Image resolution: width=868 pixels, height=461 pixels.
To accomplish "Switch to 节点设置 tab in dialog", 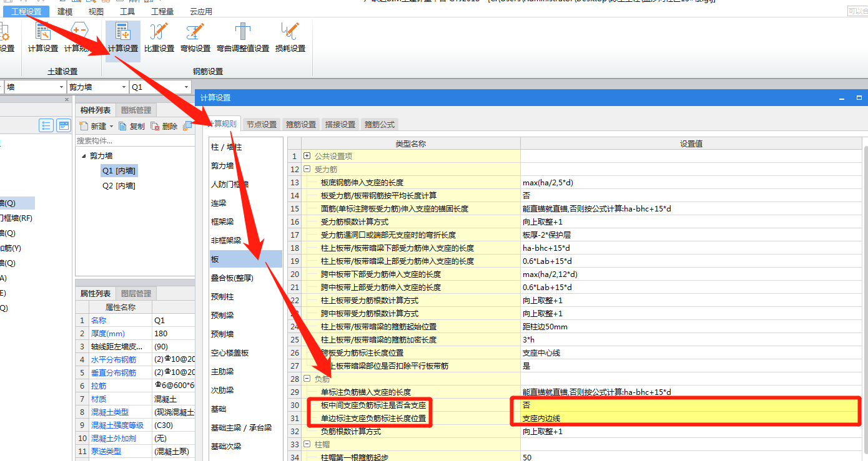I will [x=261, y=124].
